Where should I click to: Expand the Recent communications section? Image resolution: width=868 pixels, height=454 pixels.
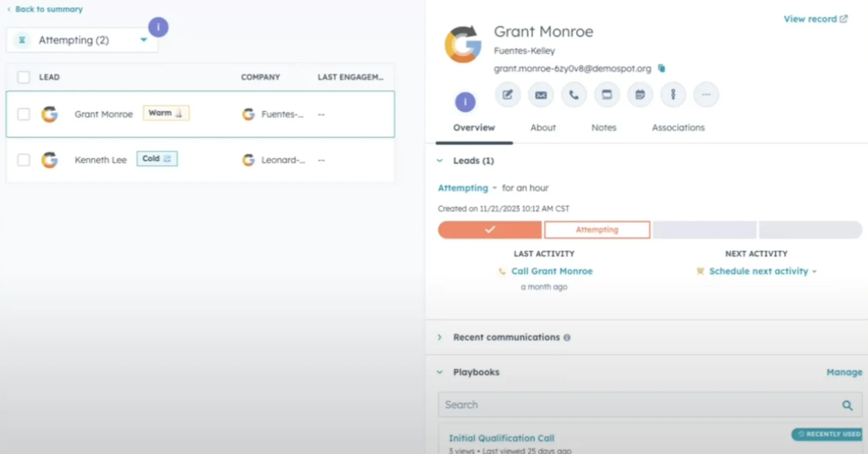[x=440, y=338]
